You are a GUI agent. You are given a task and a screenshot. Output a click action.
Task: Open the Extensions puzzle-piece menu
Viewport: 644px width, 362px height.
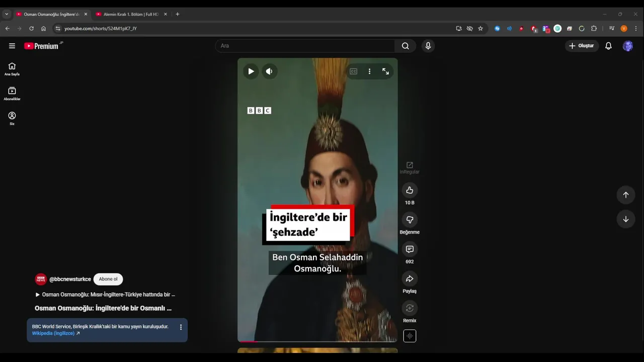tap(594, 29)
